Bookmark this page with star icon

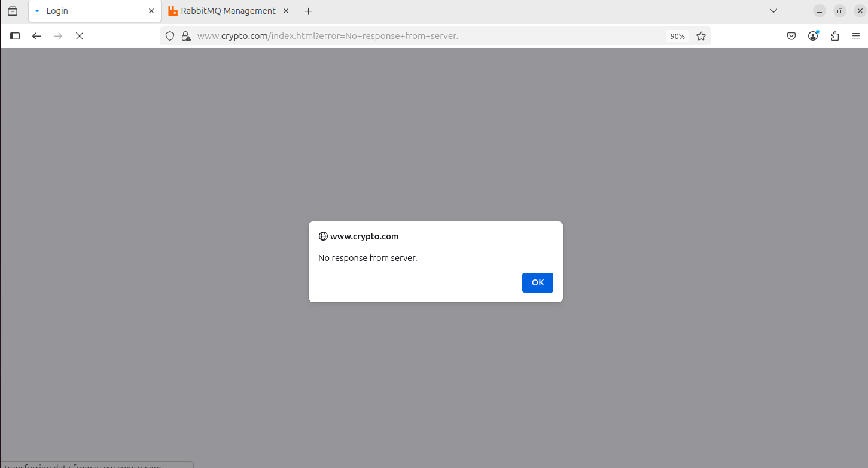click(x=701, y=36)
